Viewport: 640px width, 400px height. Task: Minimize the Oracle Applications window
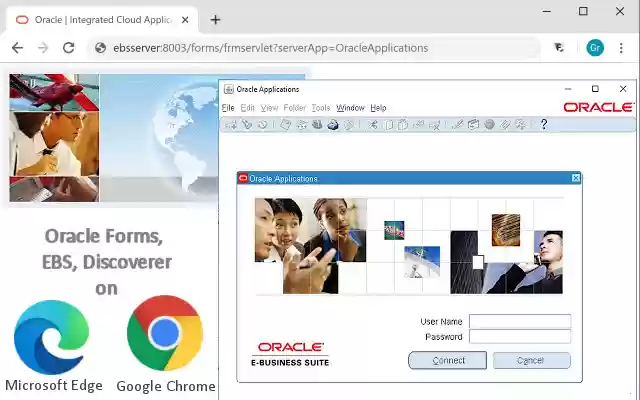(x=568, y=89)
